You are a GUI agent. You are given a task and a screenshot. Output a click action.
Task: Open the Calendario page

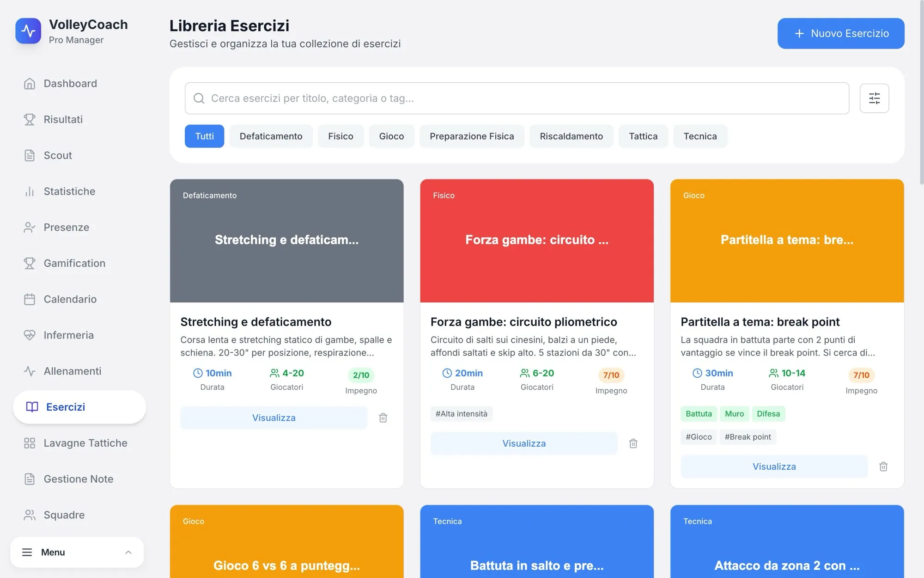pos(79,299)
